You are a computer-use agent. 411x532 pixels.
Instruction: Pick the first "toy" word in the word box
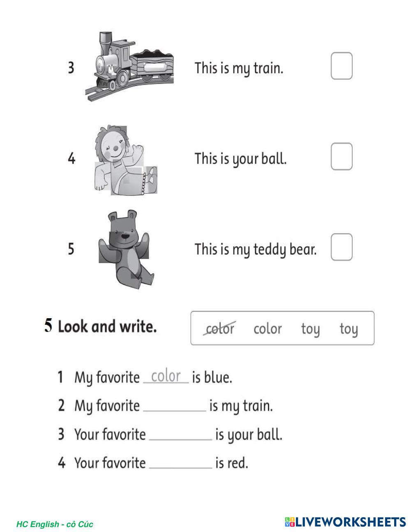pyautogui.click(x=310, y=328)
